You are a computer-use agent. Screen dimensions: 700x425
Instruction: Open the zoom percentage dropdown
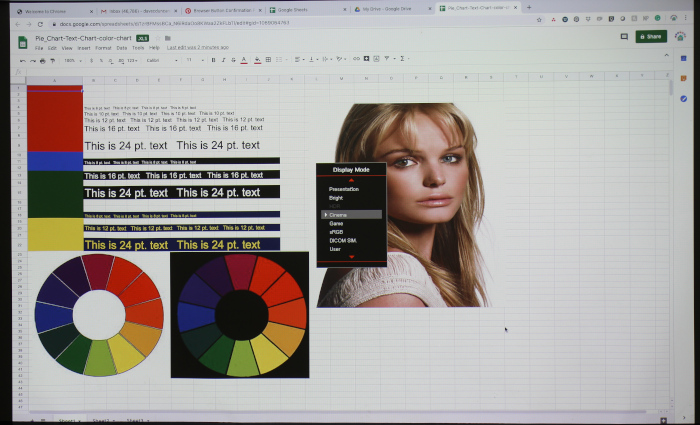74,60
